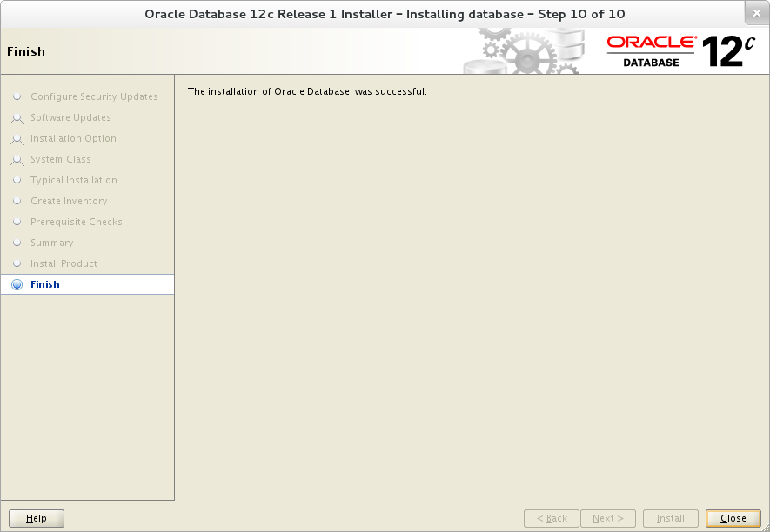Click the Install Product step bullet
770x532 pixels.
pyautogui.click(x=17, y=263)
